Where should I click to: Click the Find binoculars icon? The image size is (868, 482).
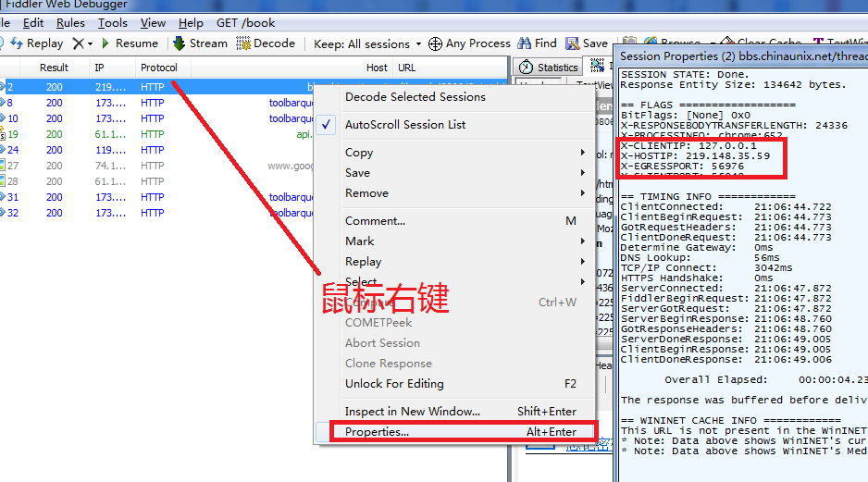coord(525,43)
